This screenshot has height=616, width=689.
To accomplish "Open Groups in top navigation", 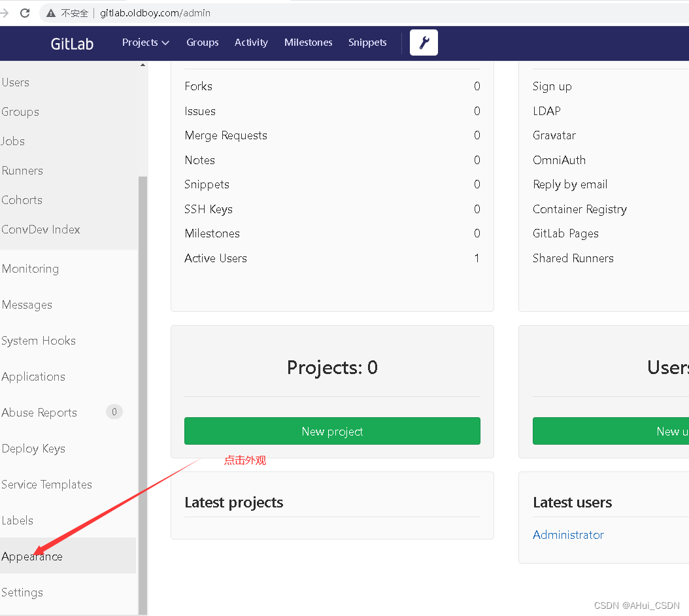I will [202, 43].
